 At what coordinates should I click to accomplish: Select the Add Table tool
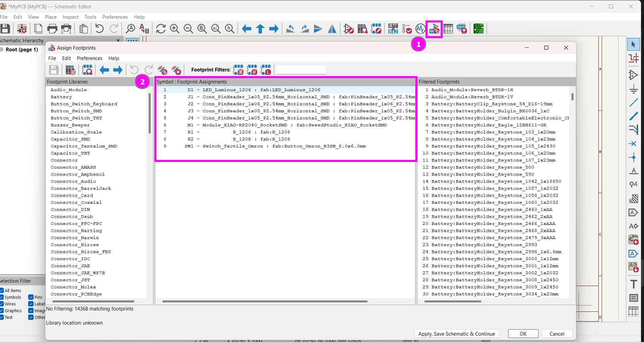[x=634, y=311]
